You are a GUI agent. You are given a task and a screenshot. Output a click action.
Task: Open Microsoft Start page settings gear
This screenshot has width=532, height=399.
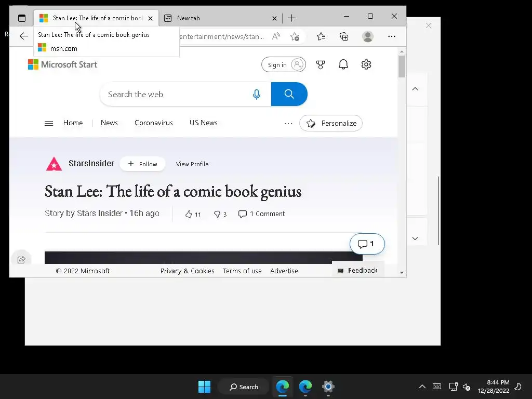click(x=366, y=64)
